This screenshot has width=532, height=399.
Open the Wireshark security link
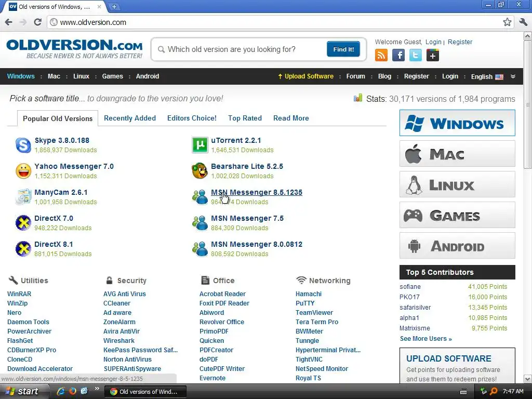point(119,341)
